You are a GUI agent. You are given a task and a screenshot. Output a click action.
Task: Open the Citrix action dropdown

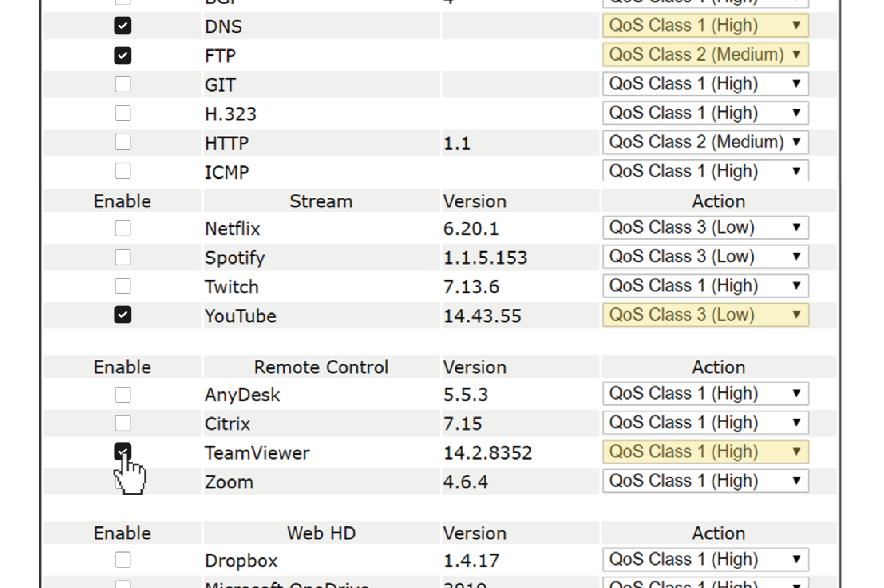[x=705, y=422]
